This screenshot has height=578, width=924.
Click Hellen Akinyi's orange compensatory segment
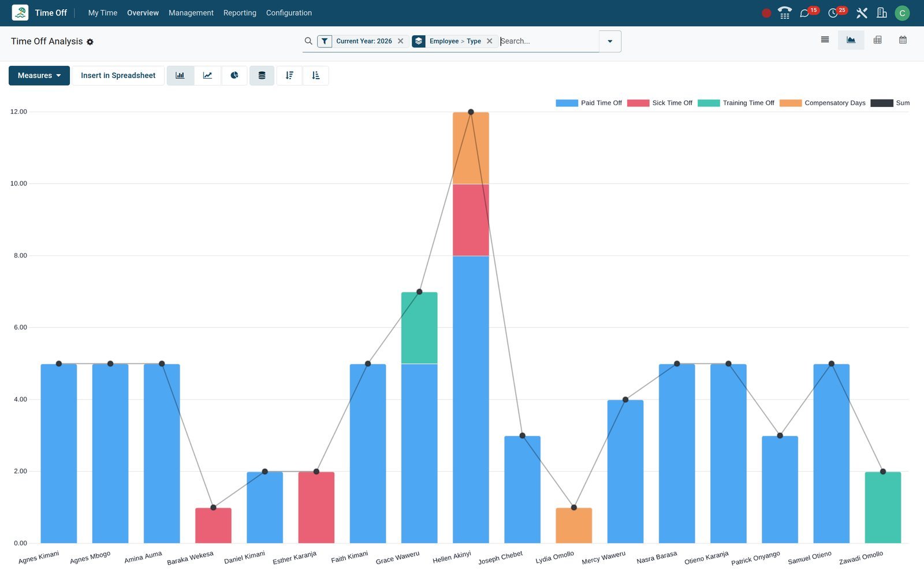[471, 148]
